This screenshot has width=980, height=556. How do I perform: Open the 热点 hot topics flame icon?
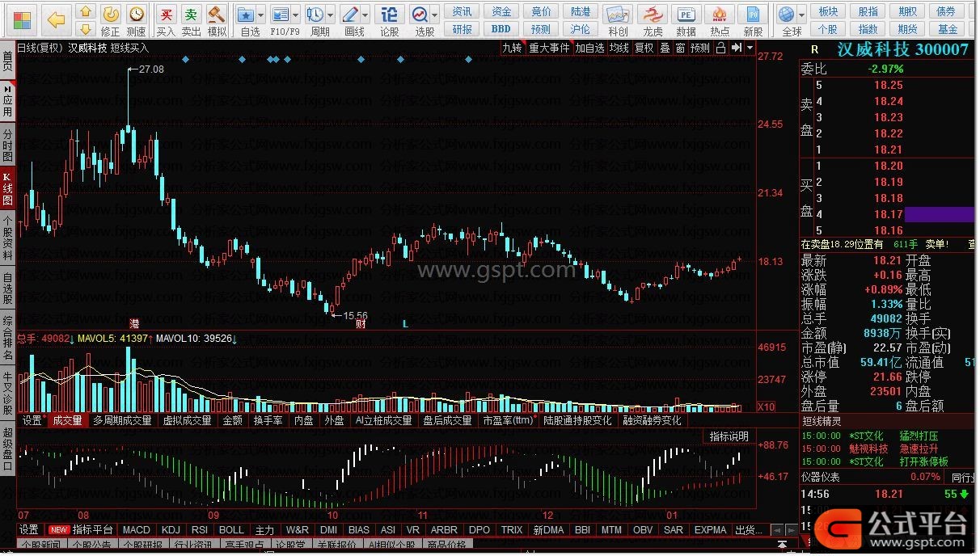coord(720,20)
